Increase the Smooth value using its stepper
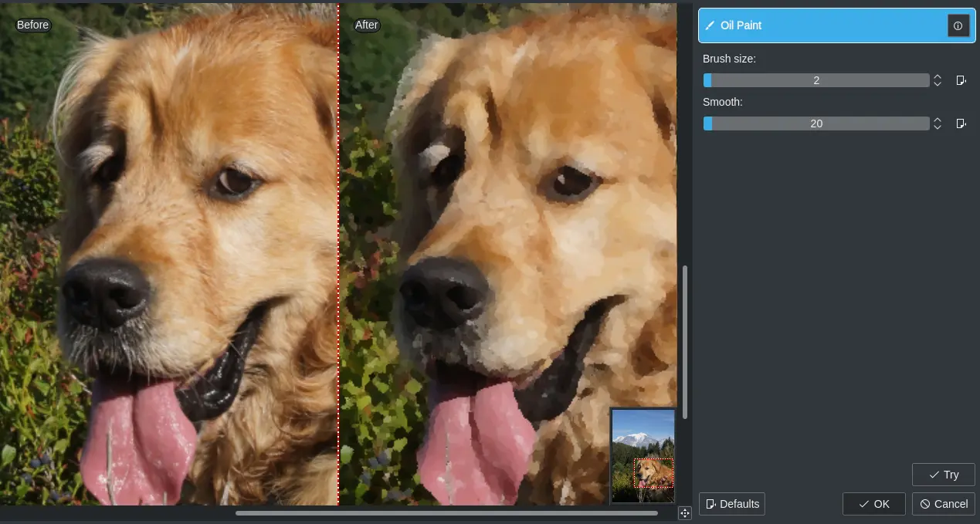 [937, 119]
